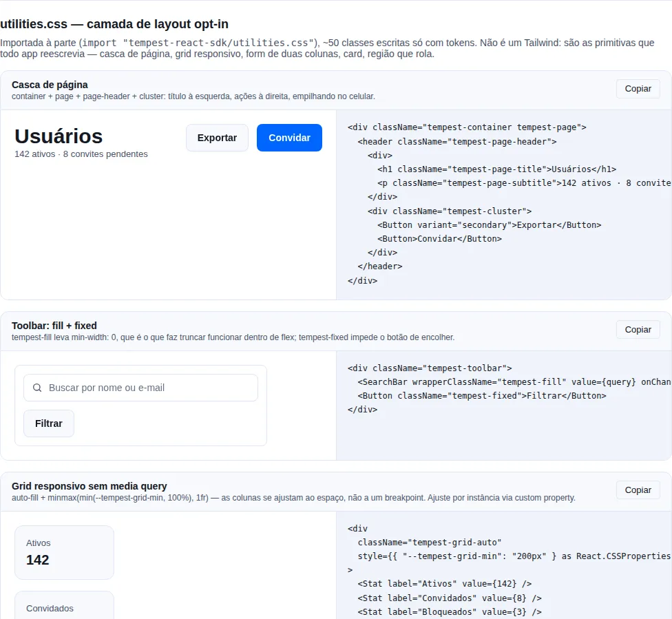Viewport: 672px width, 619px height.
Task: Click the tempest-toolbar div code line
Action: point(430,368)
